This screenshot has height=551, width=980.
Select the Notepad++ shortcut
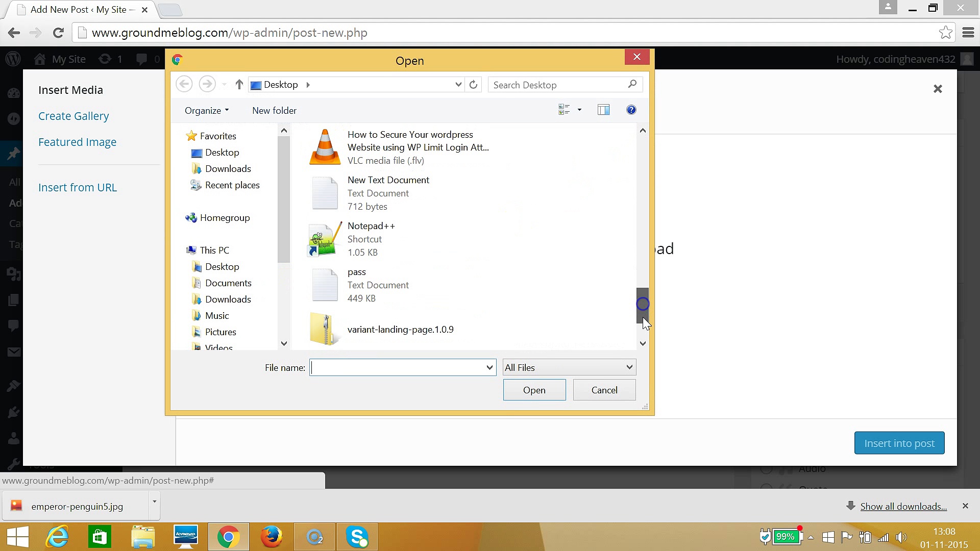click(371, 239)
